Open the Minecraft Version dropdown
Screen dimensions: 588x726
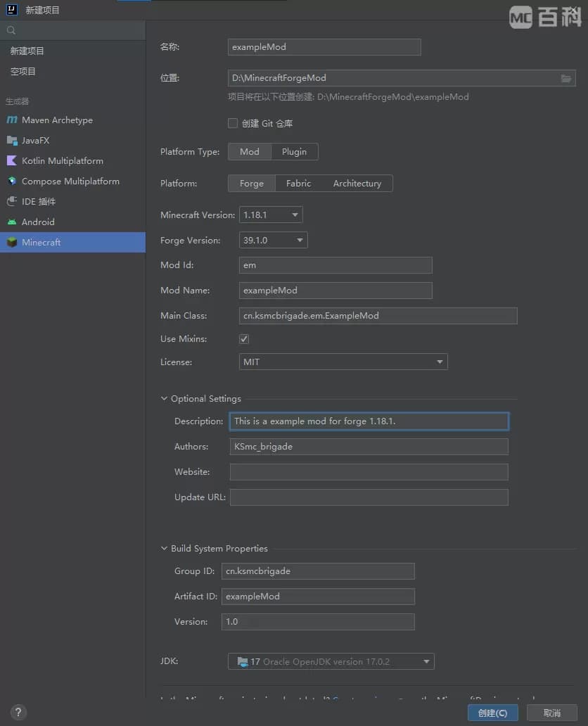pyautogui.click(x=271, y=215)
